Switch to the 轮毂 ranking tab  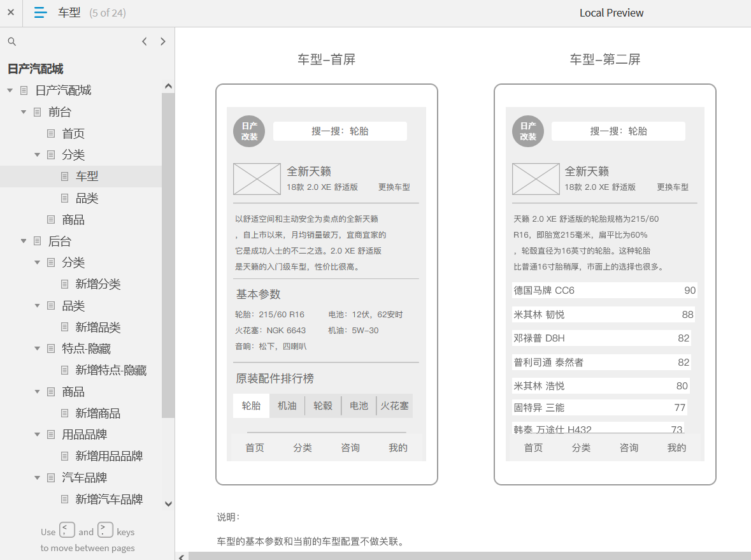[x=323, y=406]
